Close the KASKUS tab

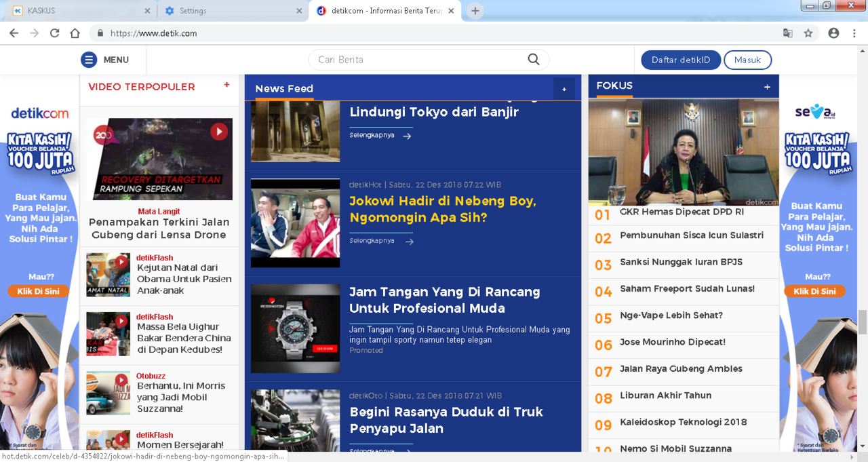coord(148,11)
